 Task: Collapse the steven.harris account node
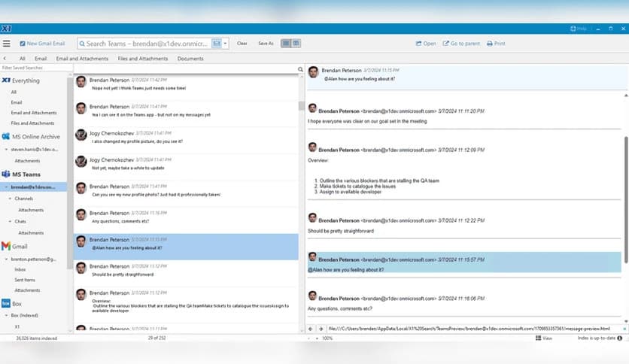pyautogui.click(x=7, y=149)
